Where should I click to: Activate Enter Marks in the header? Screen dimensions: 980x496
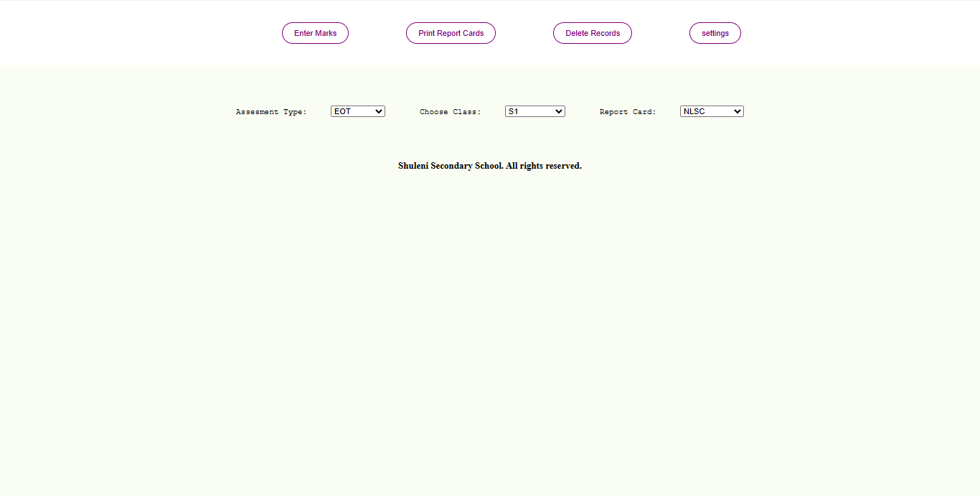315,33
